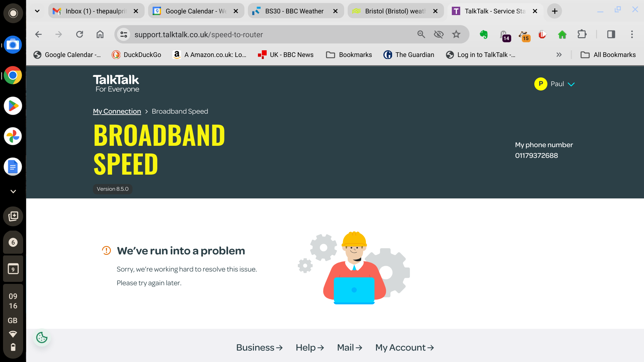Open the tab search dropdown arrow
The image size is (644, 362).
[37, 11]
